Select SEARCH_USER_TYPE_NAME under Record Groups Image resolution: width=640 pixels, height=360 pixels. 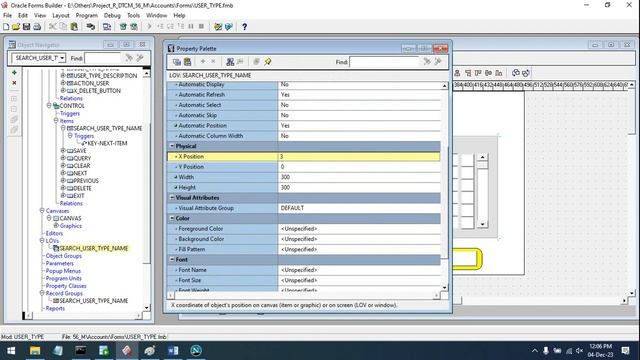(x=94, y=301)
